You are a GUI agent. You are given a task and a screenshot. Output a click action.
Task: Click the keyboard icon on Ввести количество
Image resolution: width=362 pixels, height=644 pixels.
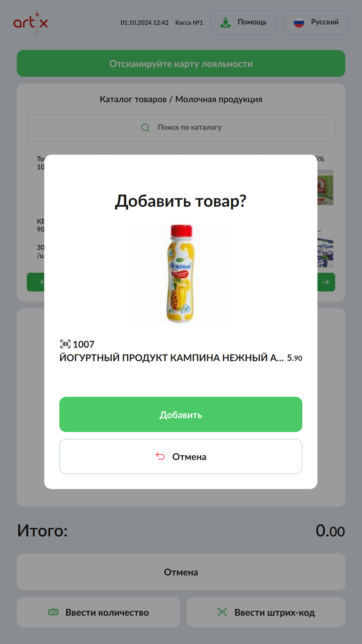[53, 612]
